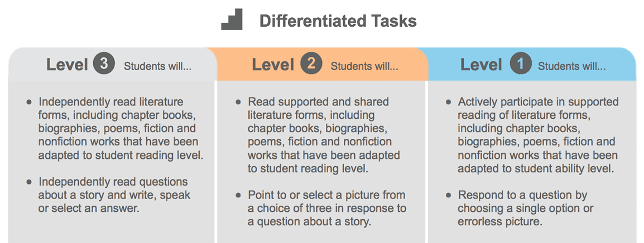Click the 'Level' word in the gray header
Image resolution: width=644 pixels, height=243 pixels.
click(67, 65)
